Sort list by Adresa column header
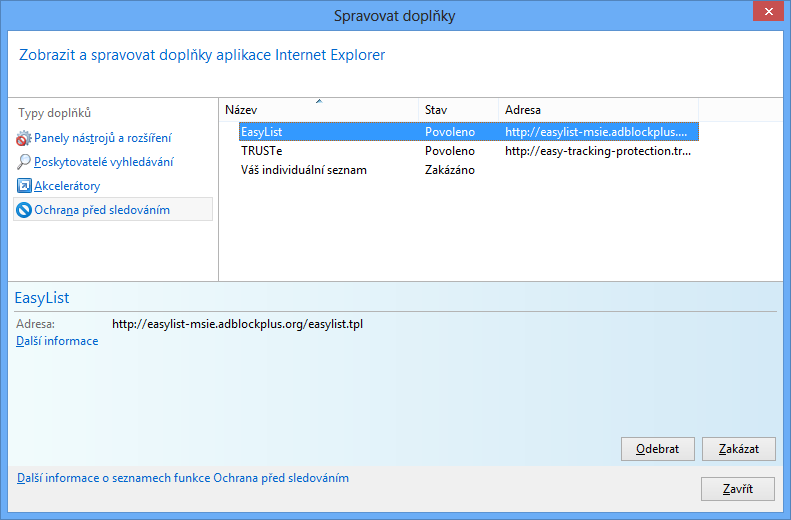 click(x=597, y=110)
